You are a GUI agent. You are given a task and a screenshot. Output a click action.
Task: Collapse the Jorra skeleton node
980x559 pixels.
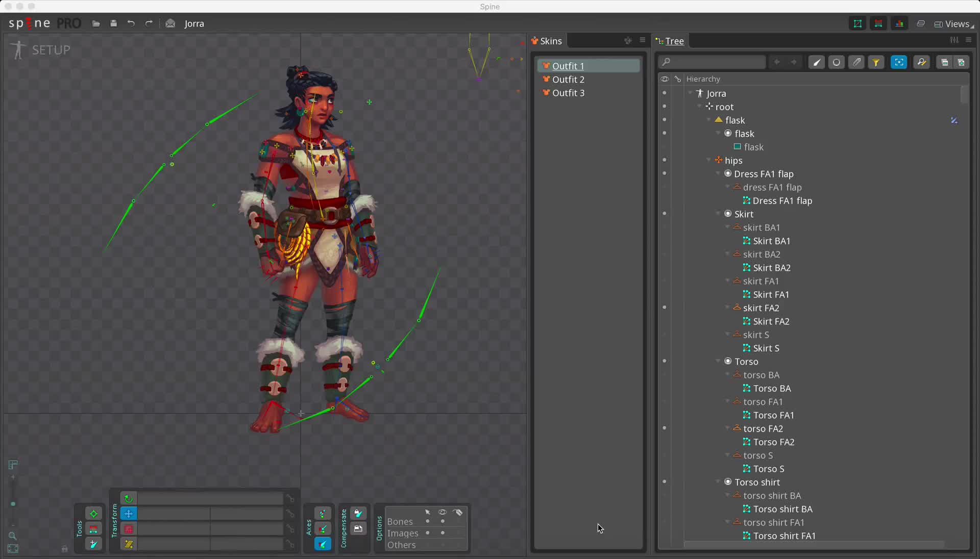click(691, 93)
